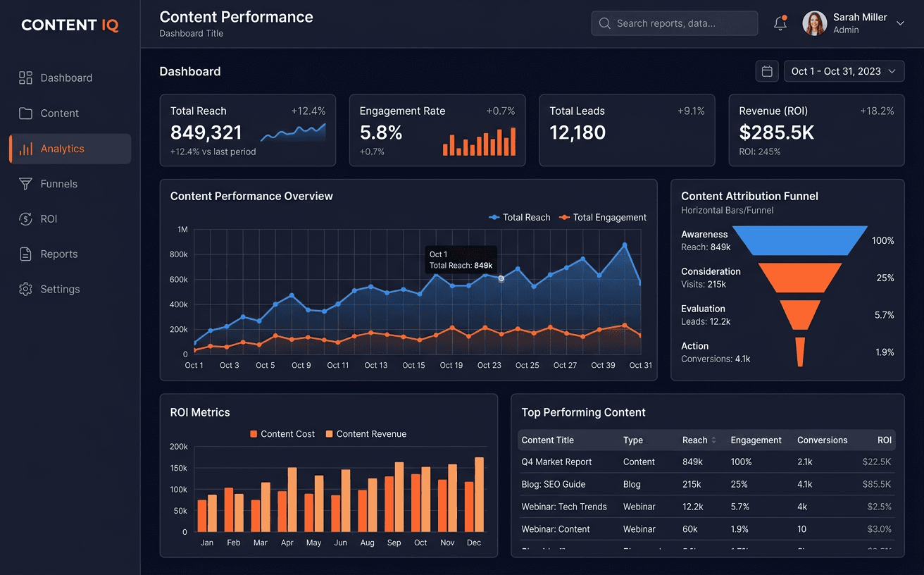This screenshot has height=575, width=924.
Task: Click the Revenue (ROI) $285.5K card
Action: pos(816,130)
